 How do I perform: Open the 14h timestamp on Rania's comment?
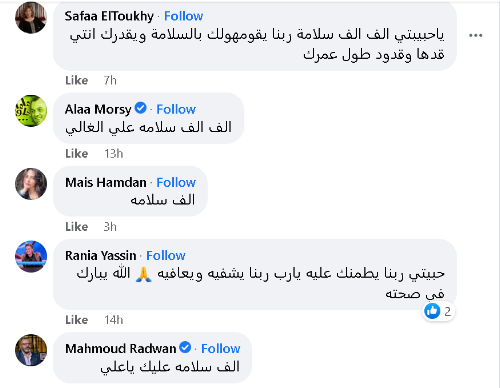[x=114, y=320]
